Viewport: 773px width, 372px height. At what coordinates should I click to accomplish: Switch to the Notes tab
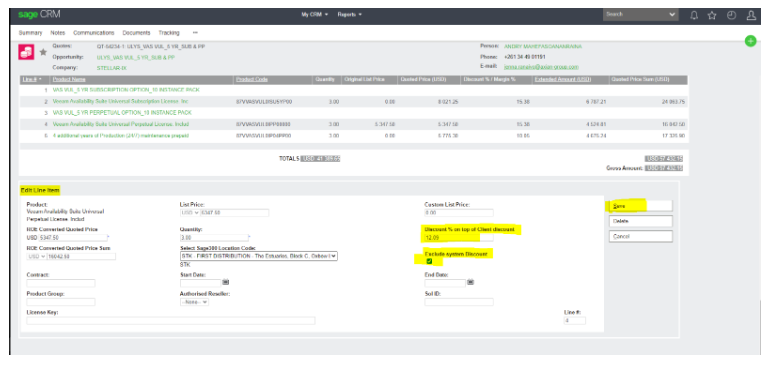(x=58, y=33)
